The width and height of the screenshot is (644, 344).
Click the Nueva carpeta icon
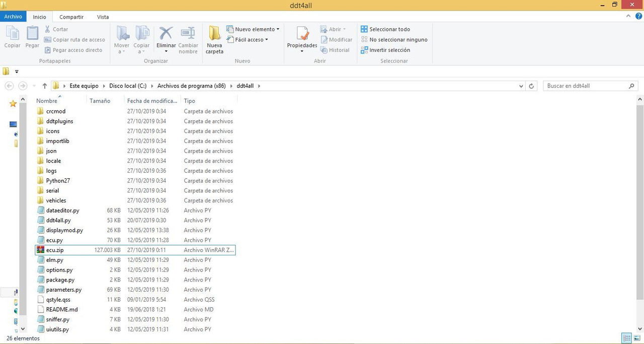215,34
